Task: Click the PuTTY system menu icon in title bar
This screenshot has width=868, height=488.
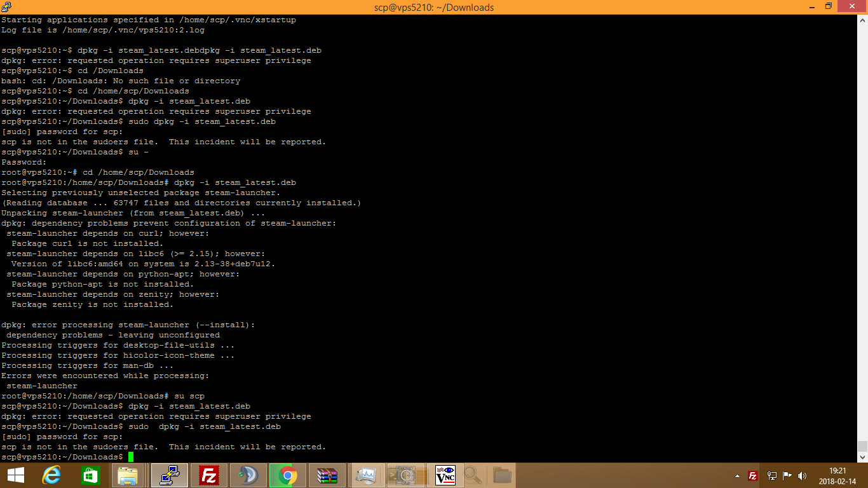Action: (x=6, y=7)
